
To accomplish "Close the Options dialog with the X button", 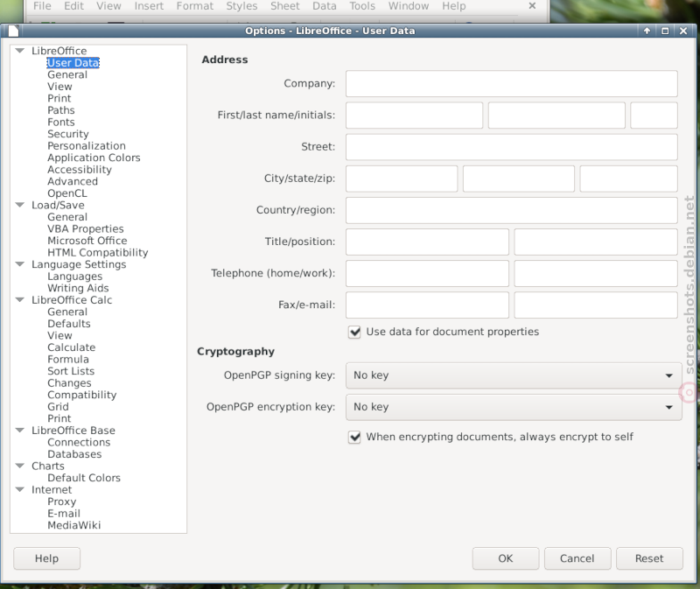I will pyautogui.click(x=683, y=31).
